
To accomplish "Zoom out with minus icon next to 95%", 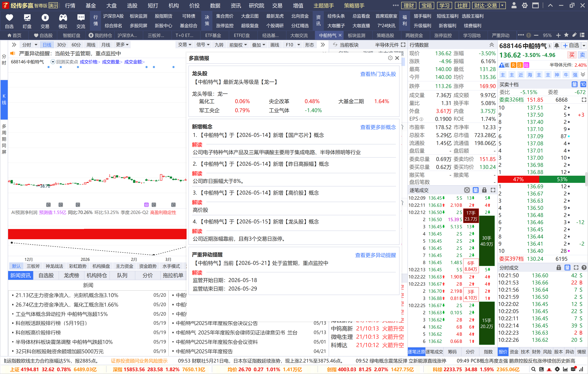I will (x=536, y=35).
